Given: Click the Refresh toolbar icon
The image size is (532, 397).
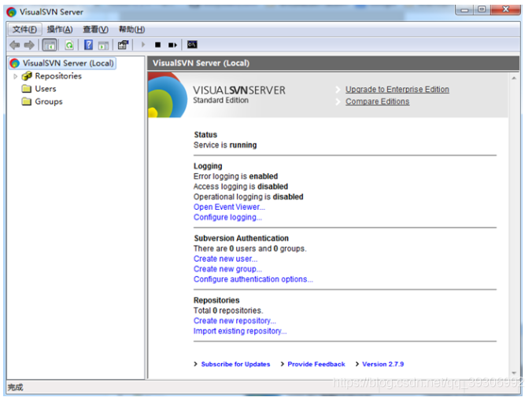Looking at the screenshot, I should pyautogui.click(x=69, y=45).
